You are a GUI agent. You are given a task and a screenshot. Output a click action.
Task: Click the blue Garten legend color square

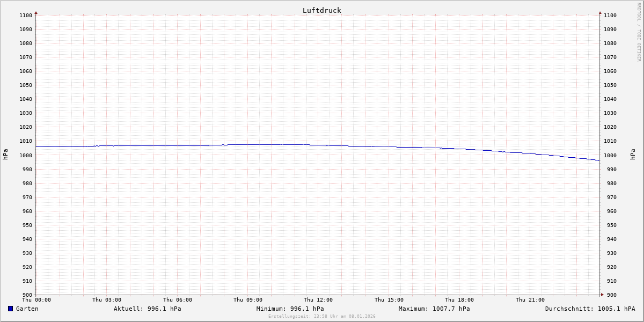point(10,309)
